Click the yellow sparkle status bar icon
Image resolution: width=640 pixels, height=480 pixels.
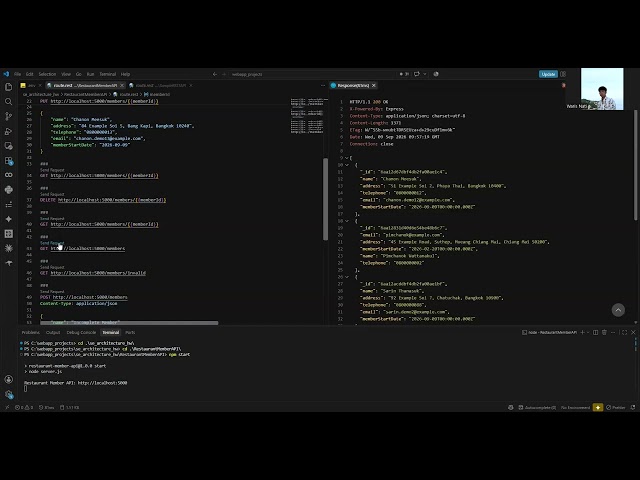[x=598, y=407]
